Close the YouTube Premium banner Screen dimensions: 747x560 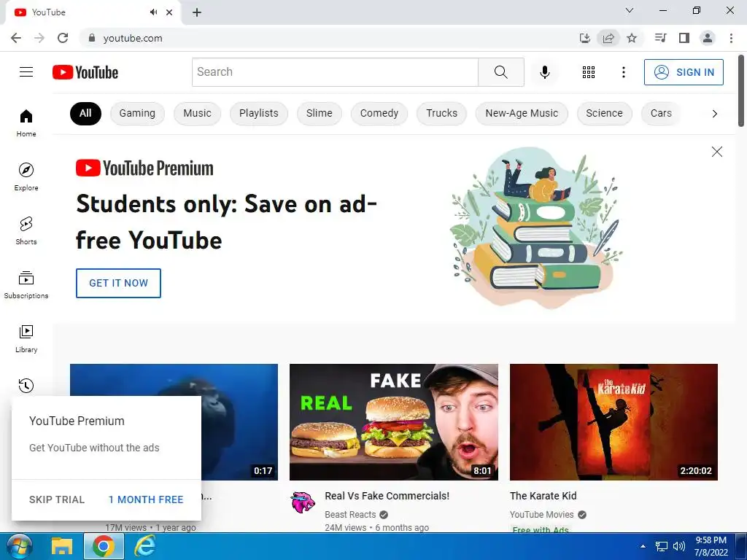[716, 152]
